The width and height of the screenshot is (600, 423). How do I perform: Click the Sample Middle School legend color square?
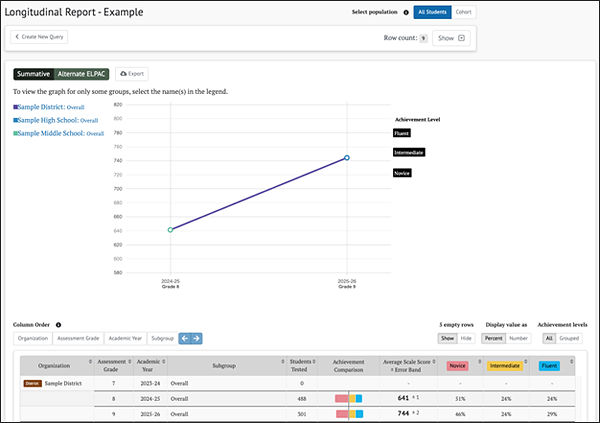[15, 133]
